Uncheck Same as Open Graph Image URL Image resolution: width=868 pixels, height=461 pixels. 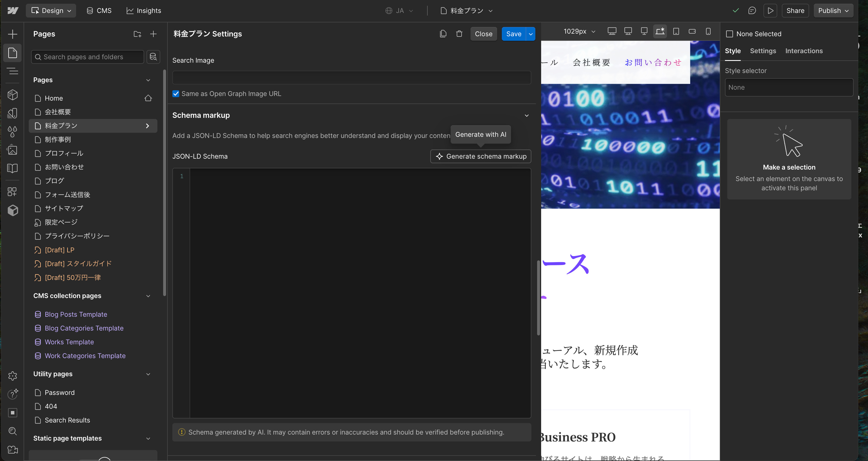176,94
